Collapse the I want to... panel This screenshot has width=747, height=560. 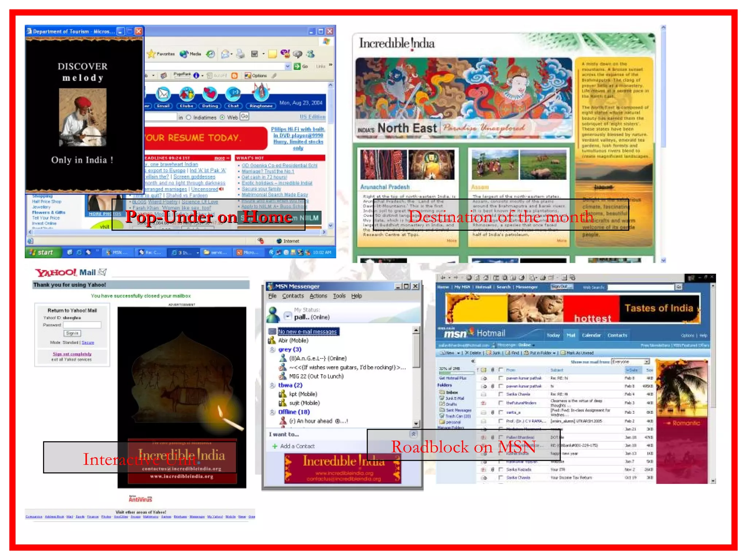point(413,434)
